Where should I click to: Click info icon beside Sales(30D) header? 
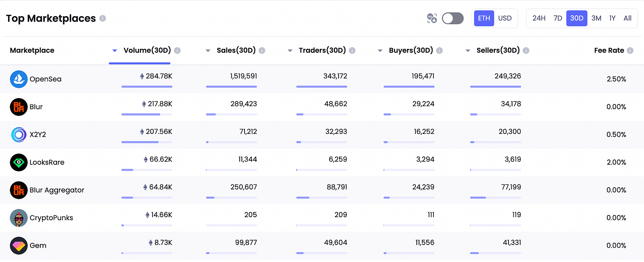coord(262,51)
